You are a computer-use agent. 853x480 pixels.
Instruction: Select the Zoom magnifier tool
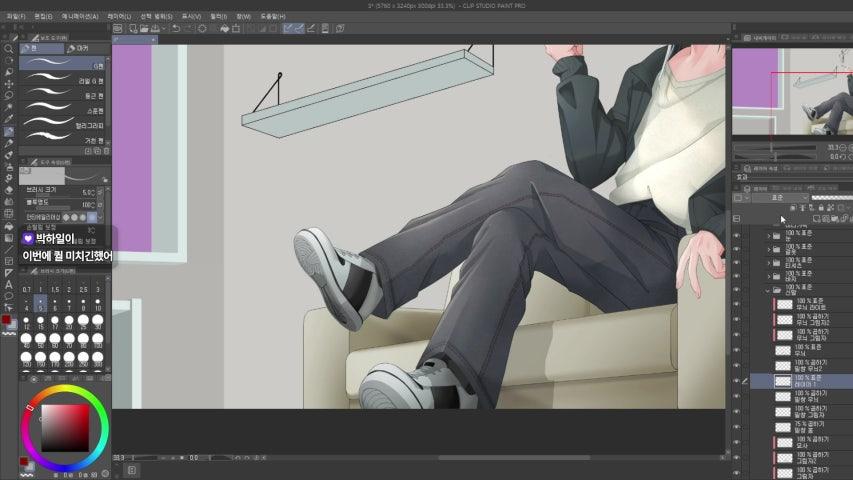click(8, 48)
